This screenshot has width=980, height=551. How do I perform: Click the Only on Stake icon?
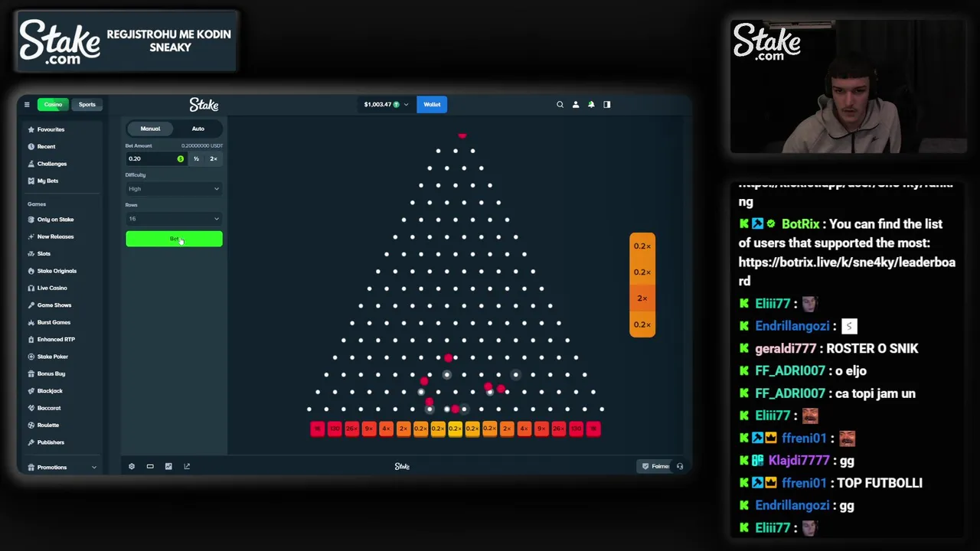31,220
